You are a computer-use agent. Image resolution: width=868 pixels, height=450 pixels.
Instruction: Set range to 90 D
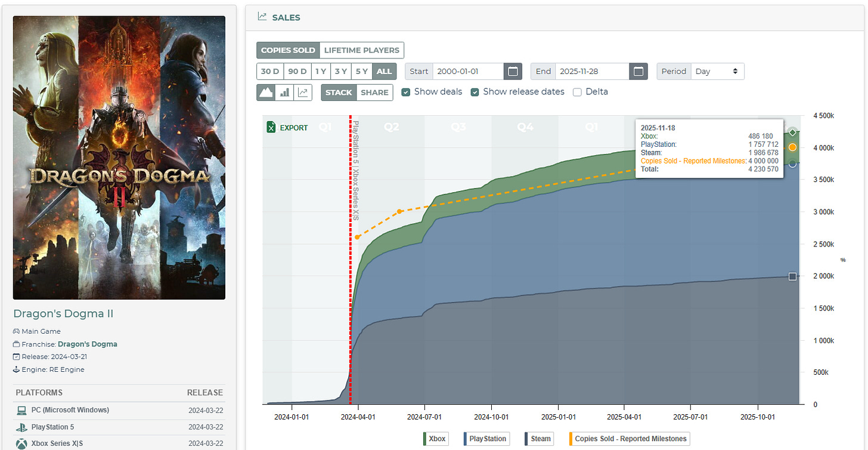click(x=297, y=71)
